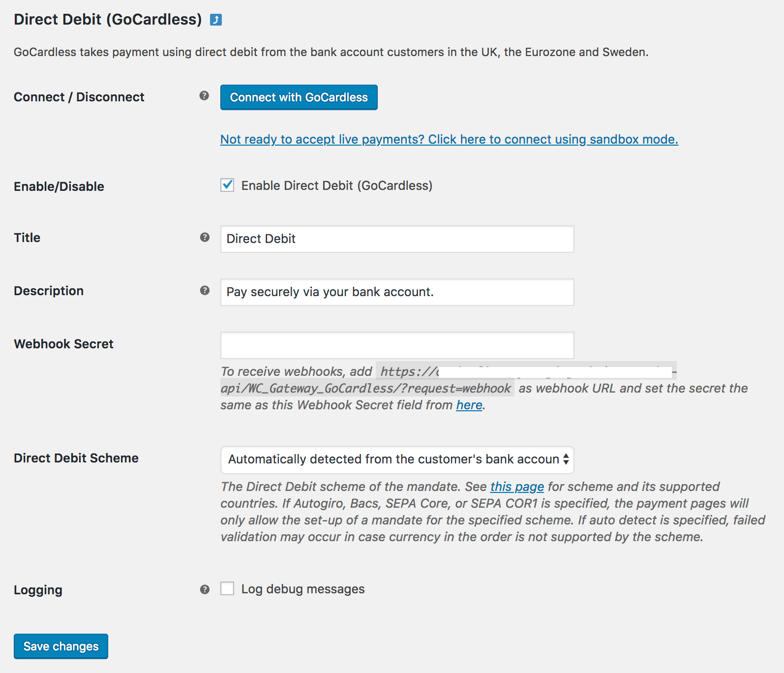Click the return arrow icon beside page title
The image size is (784, 673).
click(x=216, y=20)
